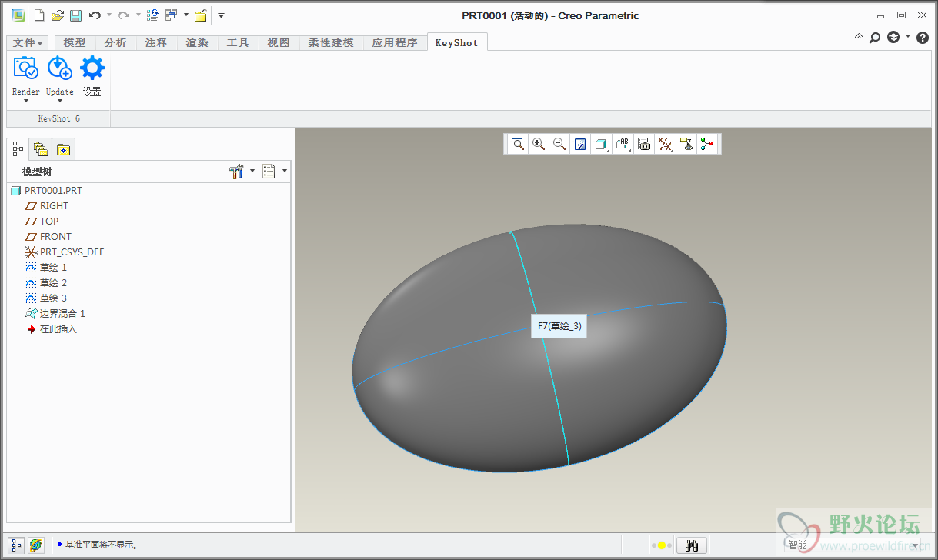This screenshot has height=560, width=938.
Task: Select the KeyShot ribbon tab
Action: tap(457, 43)
